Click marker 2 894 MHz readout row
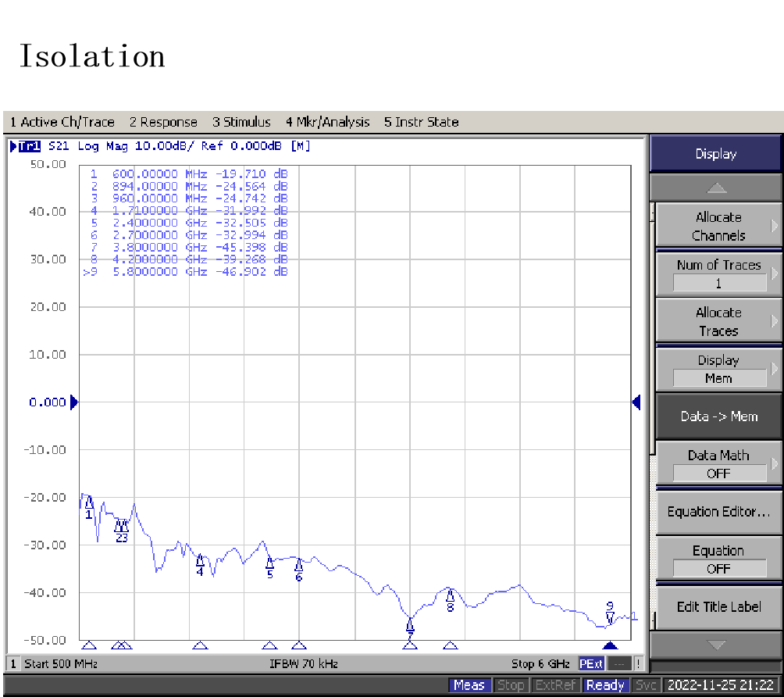 pos(188,186)
